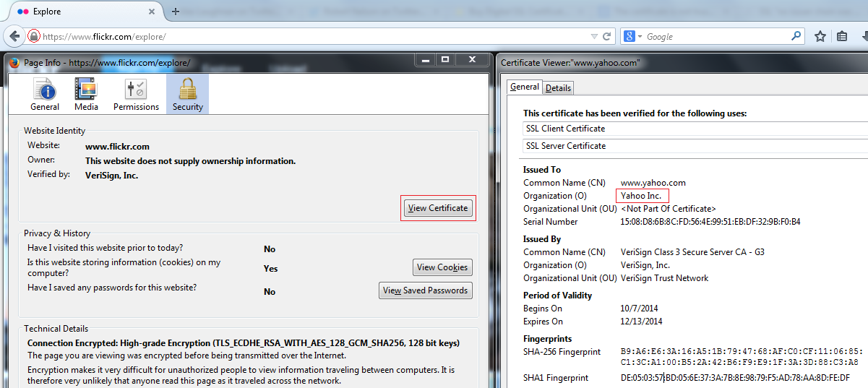This screenshot has width=868, height=388.
Task: Click the SHA1 Fingerprint value
Action: coord(735,378)
